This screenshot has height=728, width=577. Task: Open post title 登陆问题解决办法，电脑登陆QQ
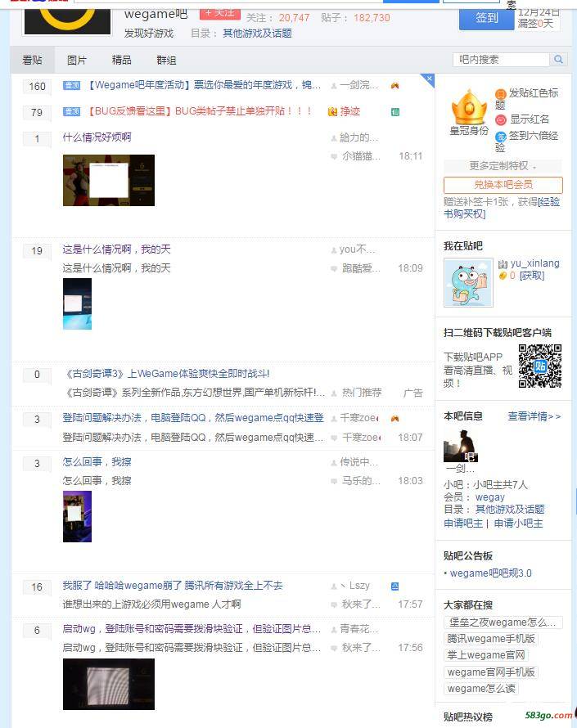pyautogui.click(x=193, y=418)
